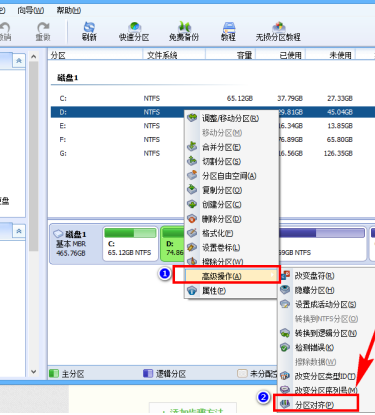Click the left pane scrollbar up arrow
375x415 pixels.
click(x=34, y=57)
